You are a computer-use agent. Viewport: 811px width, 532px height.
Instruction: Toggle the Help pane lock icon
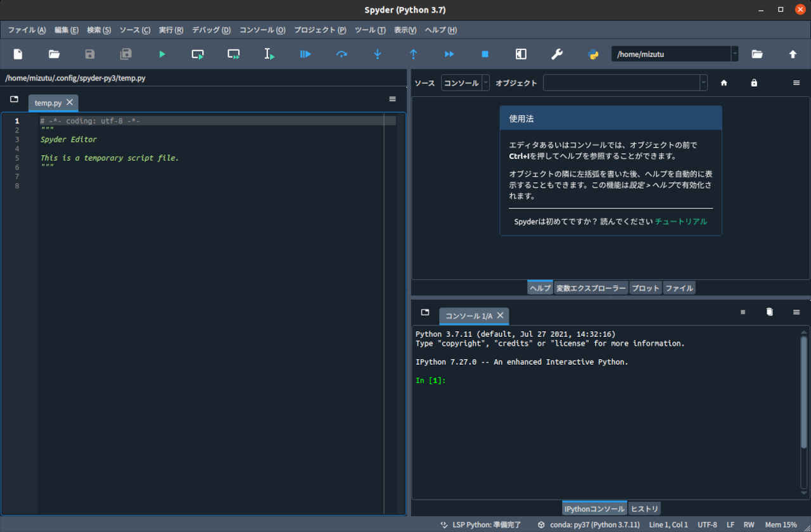(754, 83)
